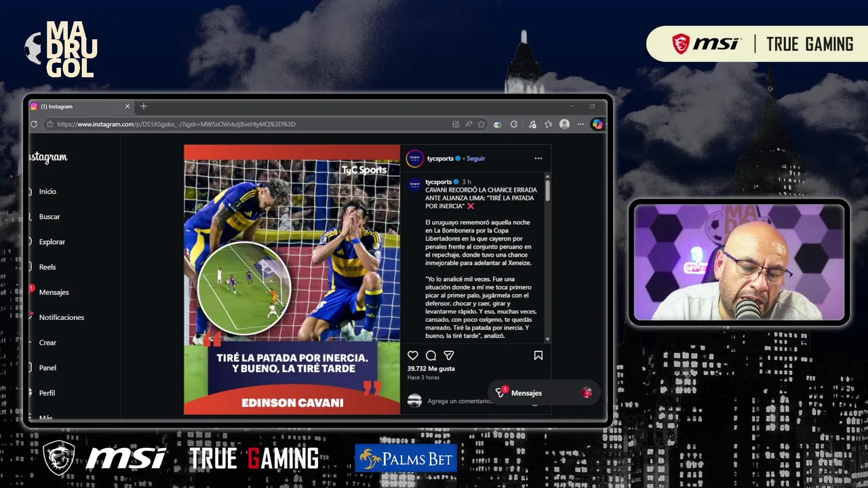Reload the page with the refresh icon
The height and width of the screenshot is (488, 868).
pyautogui.click(x=34, y=124)
